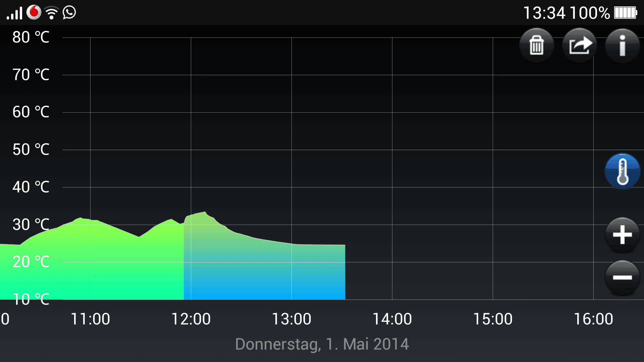The width and height of the screenshot is (644, 362).
Task: Click the 70 °C axis label
Action: click(x=31, y=75)
